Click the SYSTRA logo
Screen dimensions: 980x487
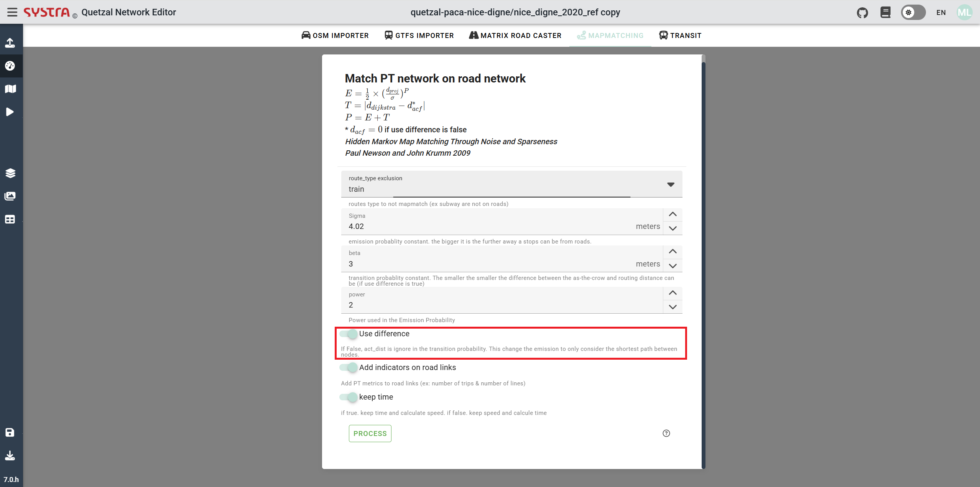pos(47,12)
